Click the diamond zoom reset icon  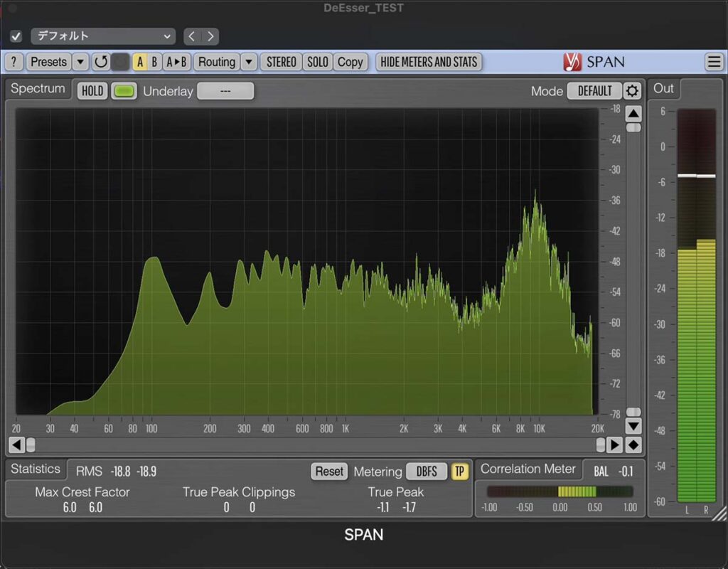[633, 445]
